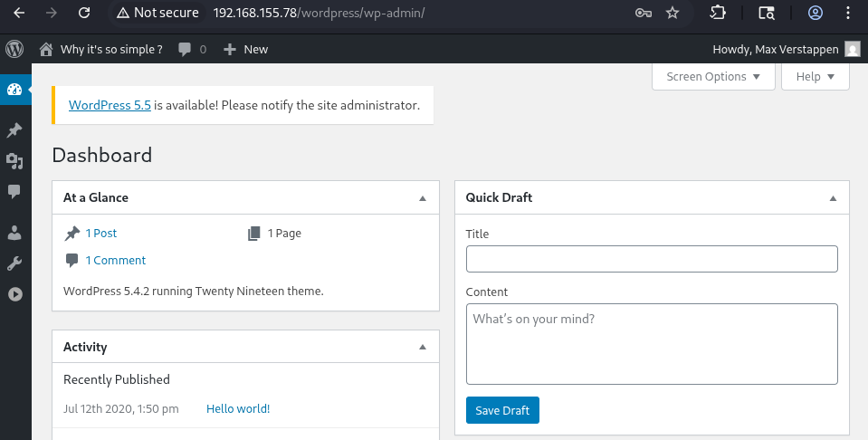Open the browser profile icon
The height and width of the screenshot is (440, 868).
(816, 13)
